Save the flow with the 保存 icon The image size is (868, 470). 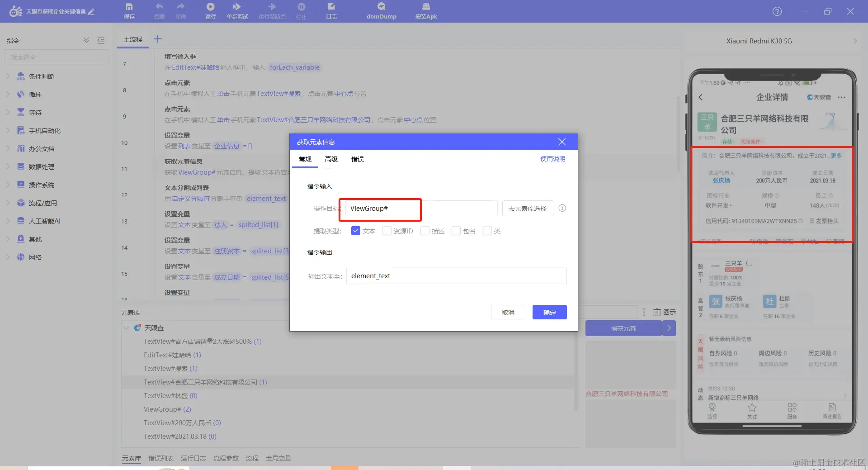129,11
